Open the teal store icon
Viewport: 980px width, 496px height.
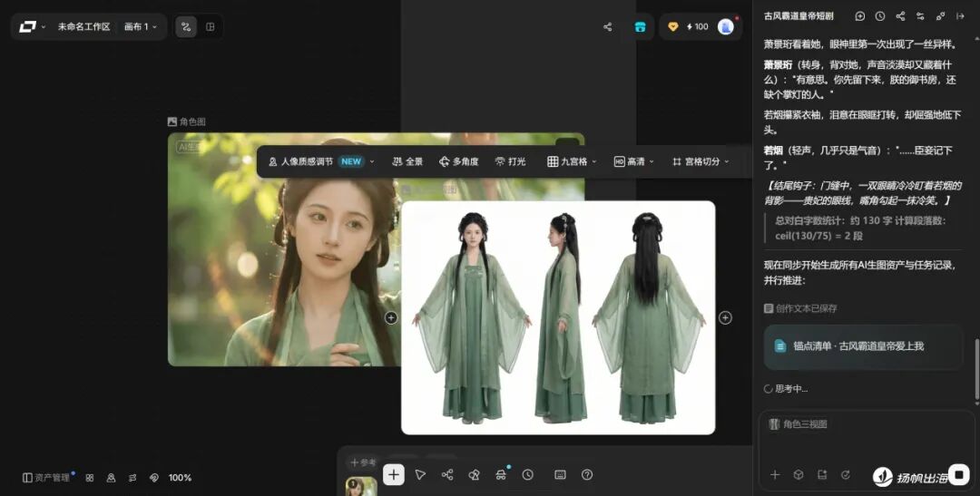[640, 27]
